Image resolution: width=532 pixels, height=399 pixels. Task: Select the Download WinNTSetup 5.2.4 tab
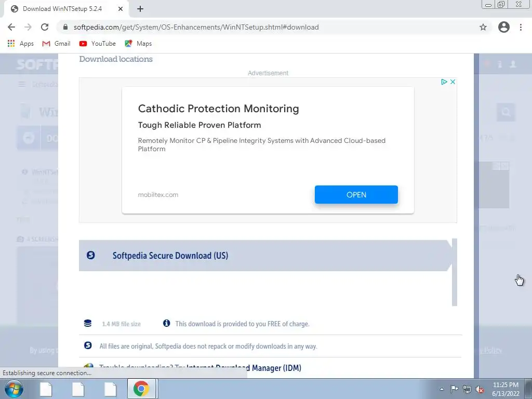[66, 9]
